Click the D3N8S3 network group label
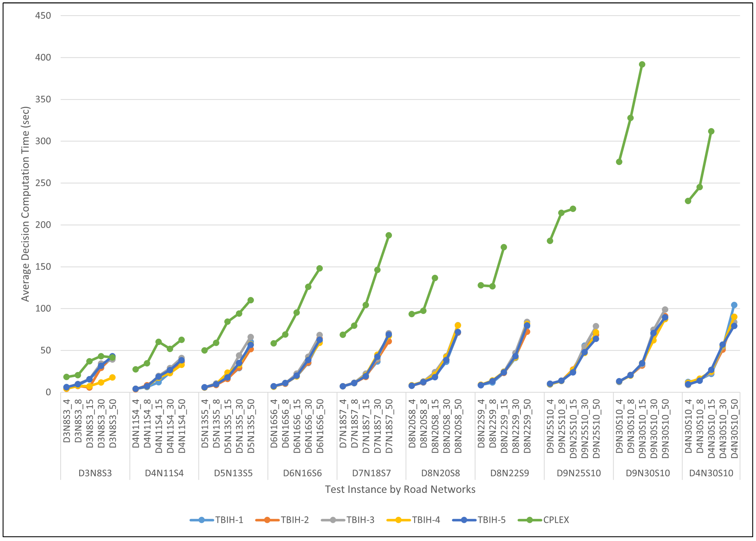This screenshot has height=541, width=756. (x=95, y=473)
